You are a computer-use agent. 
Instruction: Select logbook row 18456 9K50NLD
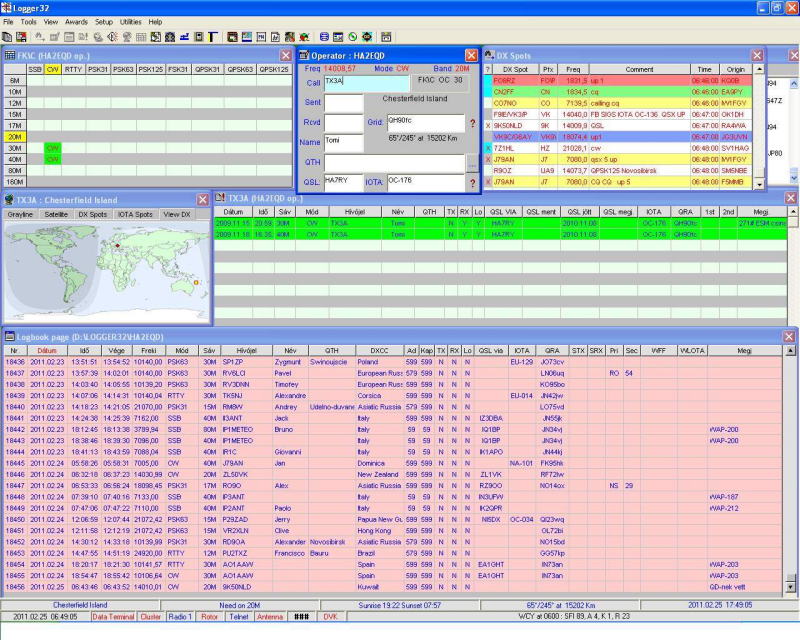point(393,587)
